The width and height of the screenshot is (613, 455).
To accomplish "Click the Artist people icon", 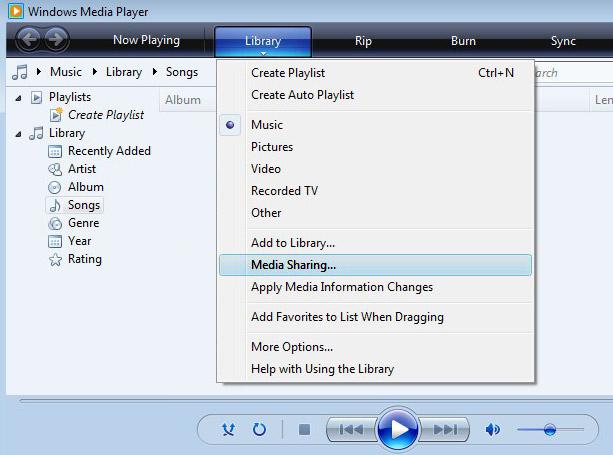I will [55, 169].
